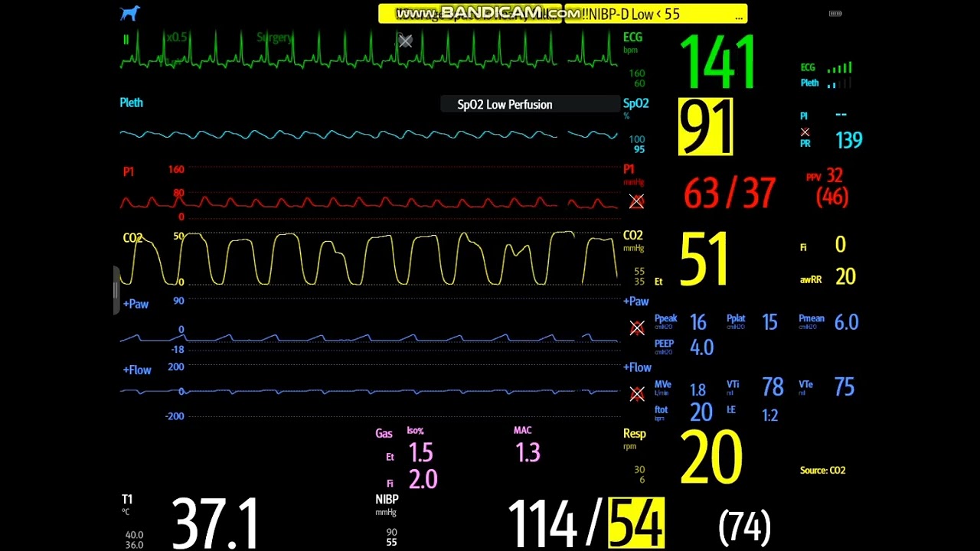Click the blue dog patient icon
980x551 pixels.
click(131, 13)
